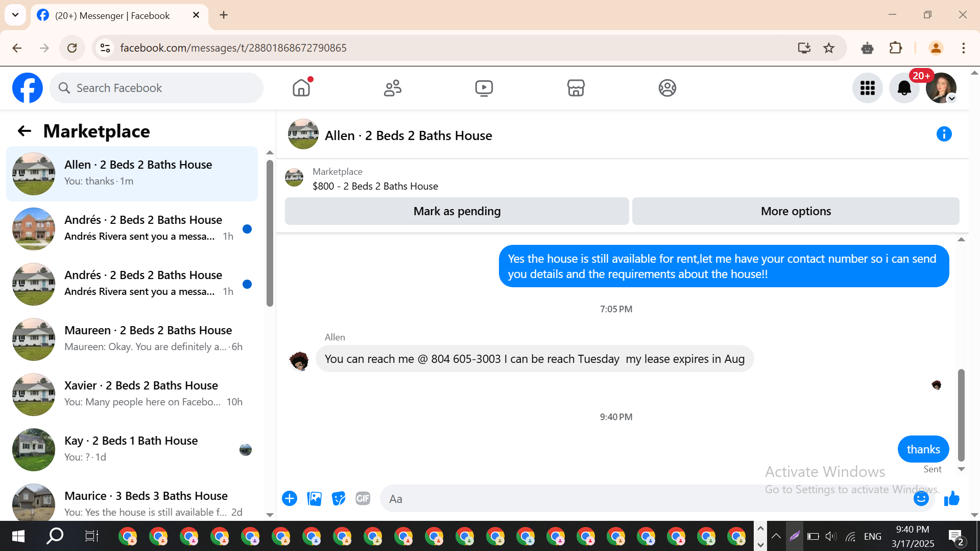Open Andrés chat with white house thumbnail
980x551 pixels.
click(x=132, y=284)
